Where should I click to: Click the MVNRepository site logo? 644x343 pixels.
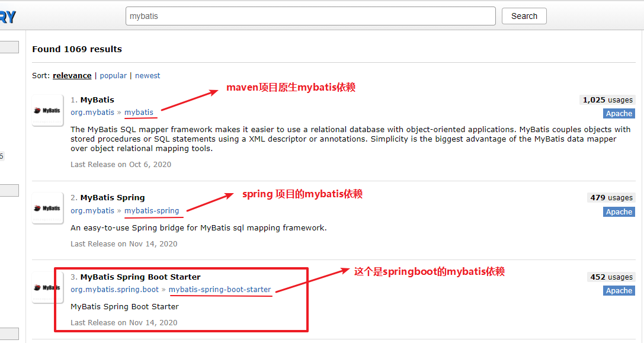tap(8, 15)
